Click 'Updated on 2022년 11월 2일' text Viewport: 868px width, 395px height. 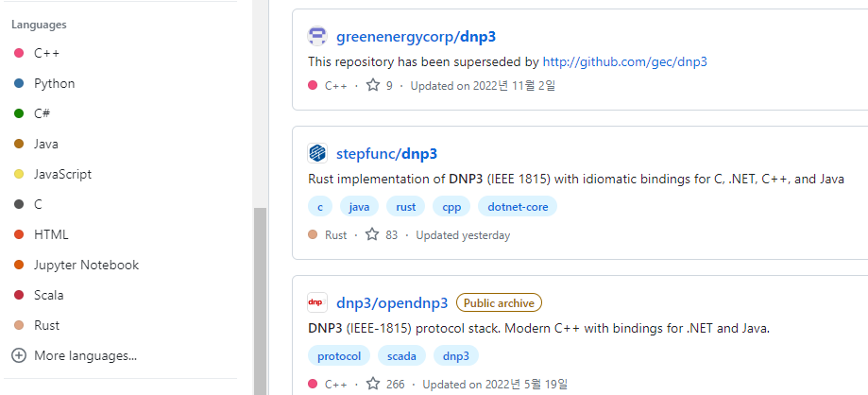(483, 86)
